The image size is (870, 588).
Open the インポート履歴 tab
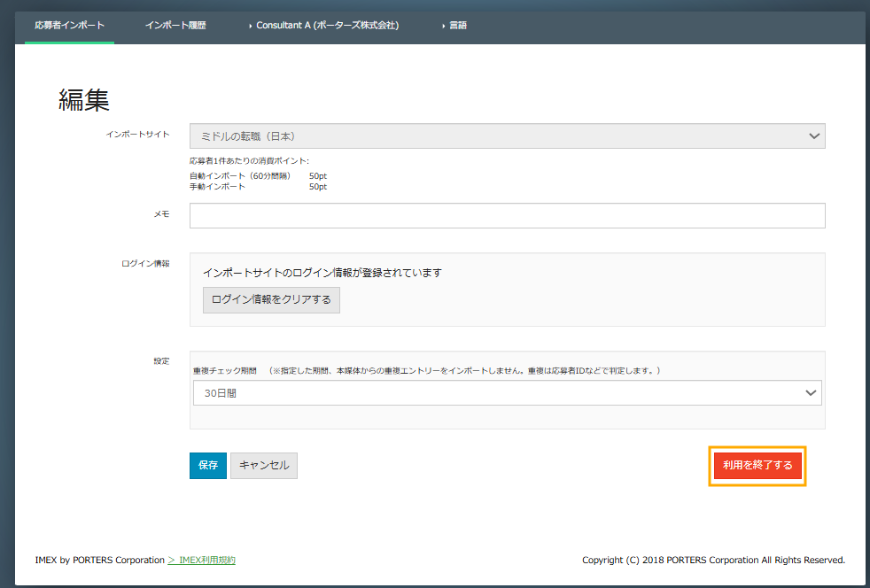(x=175, y=26)
